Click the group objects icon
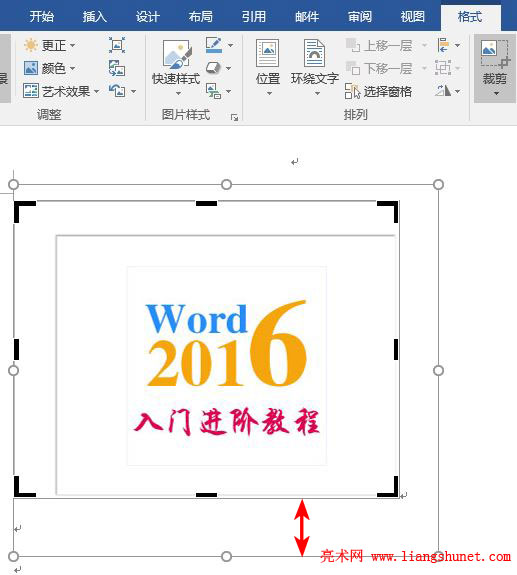 click(443, 68)
